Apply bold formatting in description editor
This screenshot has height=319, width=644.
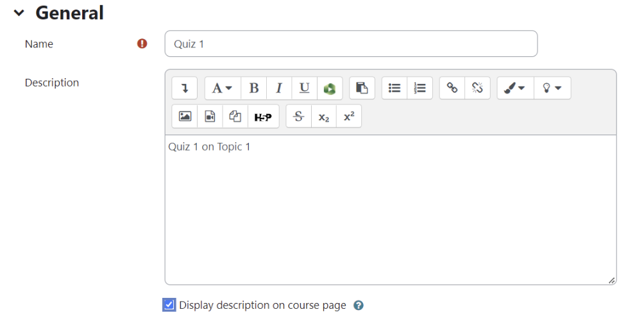(x=254, y=88)
